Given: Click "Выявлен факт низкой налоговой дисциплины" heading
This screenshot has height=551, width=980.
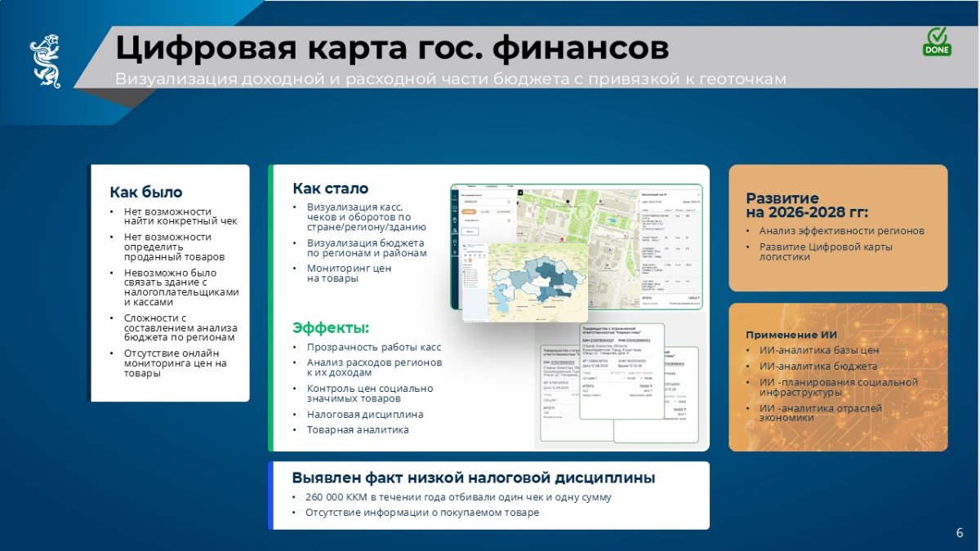Looking at the screenshot, I should pos(474,478).
